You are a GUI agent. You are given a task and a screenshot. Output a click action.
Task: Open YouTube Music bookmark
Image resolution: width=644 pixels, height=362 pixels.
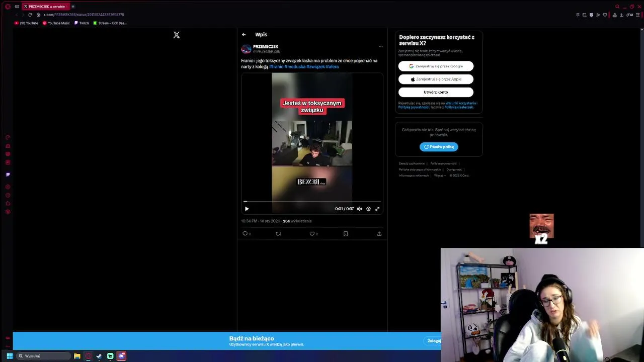[x=56, y=23]
